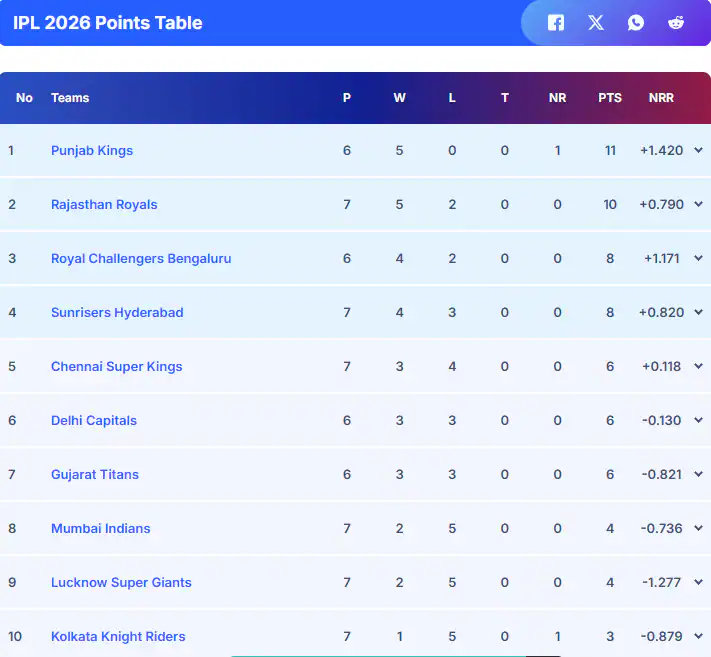Expand Chennai Super Kings row chevron
The height and width of the screenshot is (657, 711).
point(698,367)
